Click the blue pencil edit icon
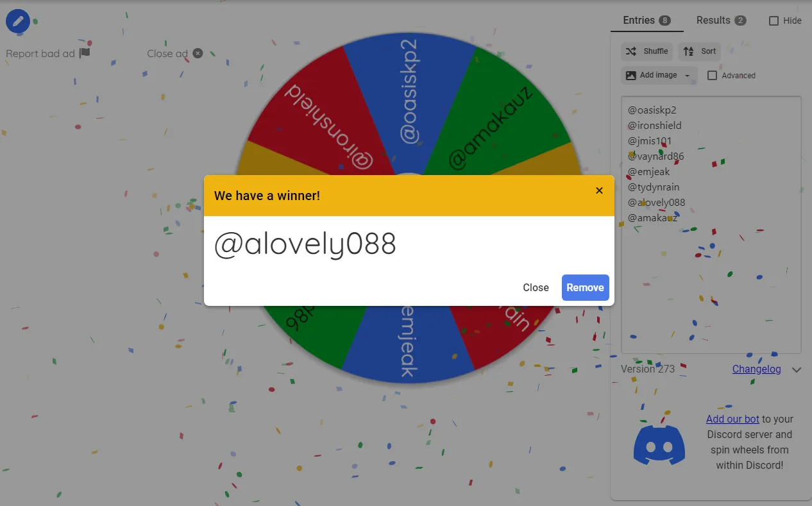Image resolution: width=812 pixels, height=506 pixels. [x=18, y=22]
